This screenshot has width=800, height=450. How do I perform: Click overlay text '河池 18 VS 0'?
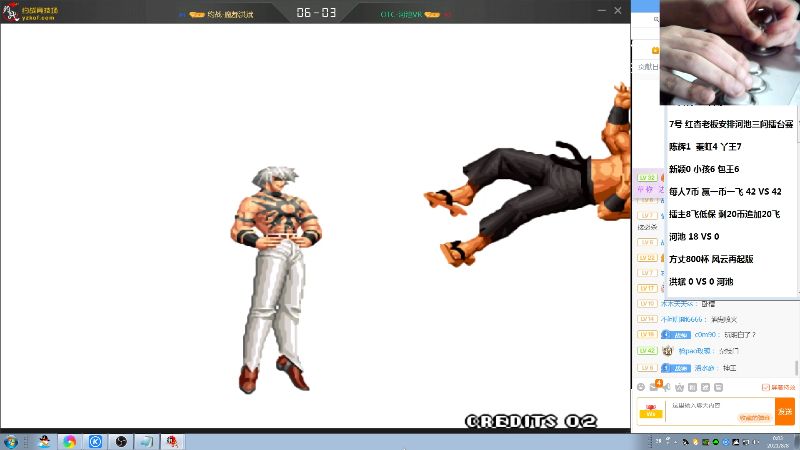694,236
